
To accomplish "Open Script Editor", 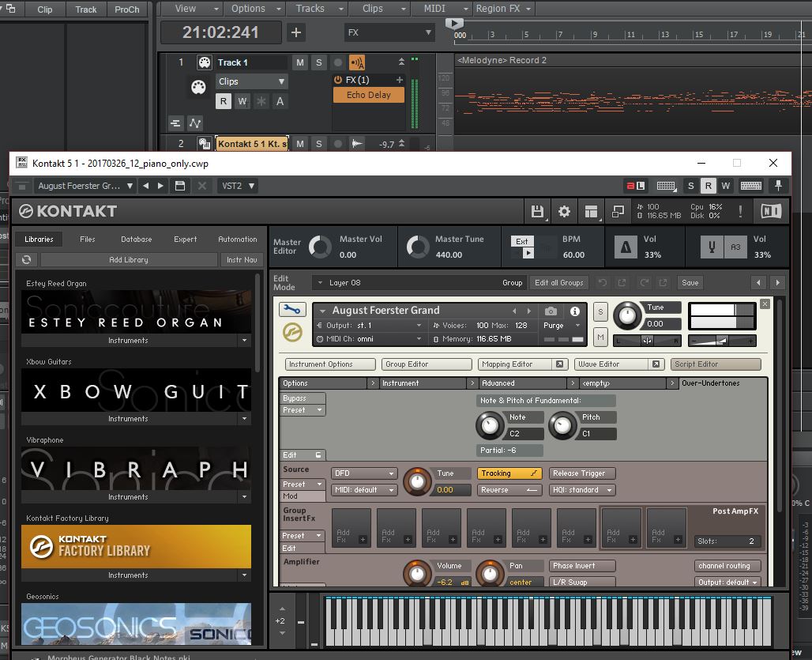I will tap(716, 364).
